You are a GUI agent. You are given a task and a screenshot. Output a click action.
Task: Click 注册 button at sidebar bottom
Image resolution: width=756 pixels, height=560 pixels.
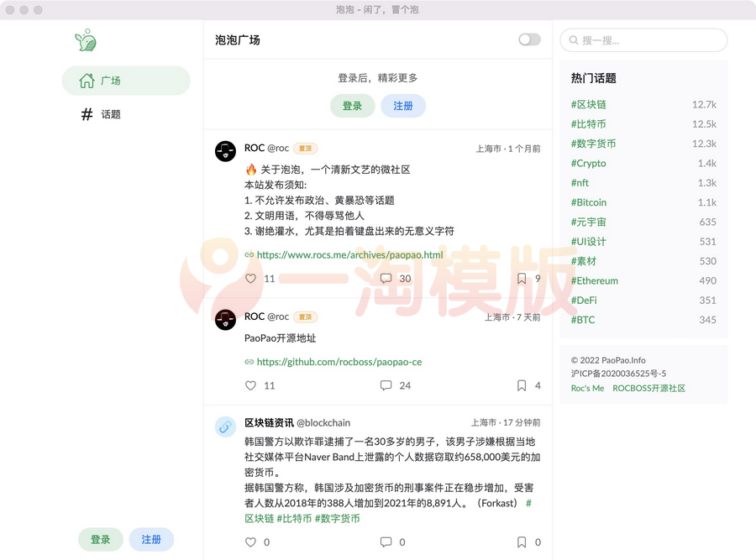point(151,539)
